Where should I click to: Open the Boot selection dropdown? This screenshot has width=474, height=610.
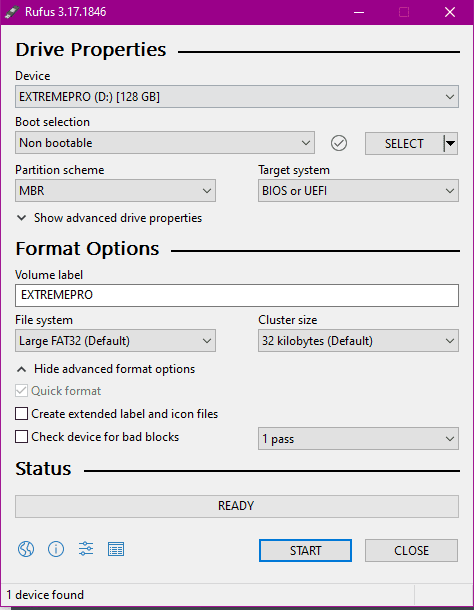(x=165, y=143)
